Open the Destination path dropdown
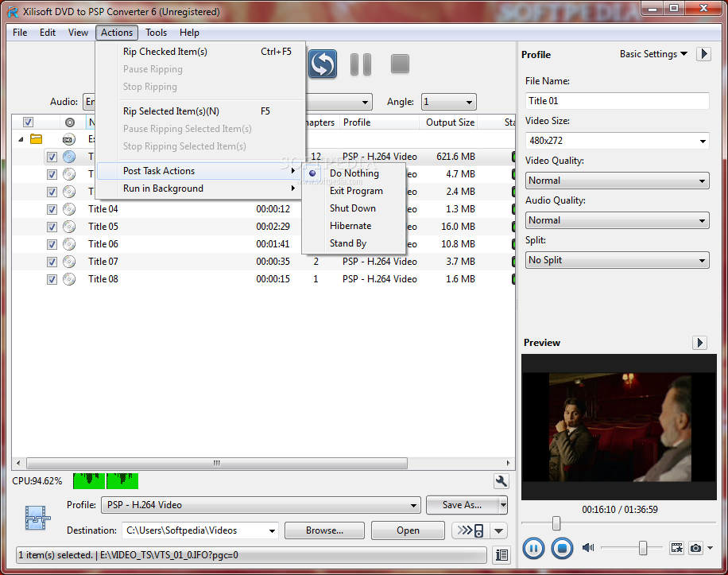This screenshot has width=728, height=575. 272,531
